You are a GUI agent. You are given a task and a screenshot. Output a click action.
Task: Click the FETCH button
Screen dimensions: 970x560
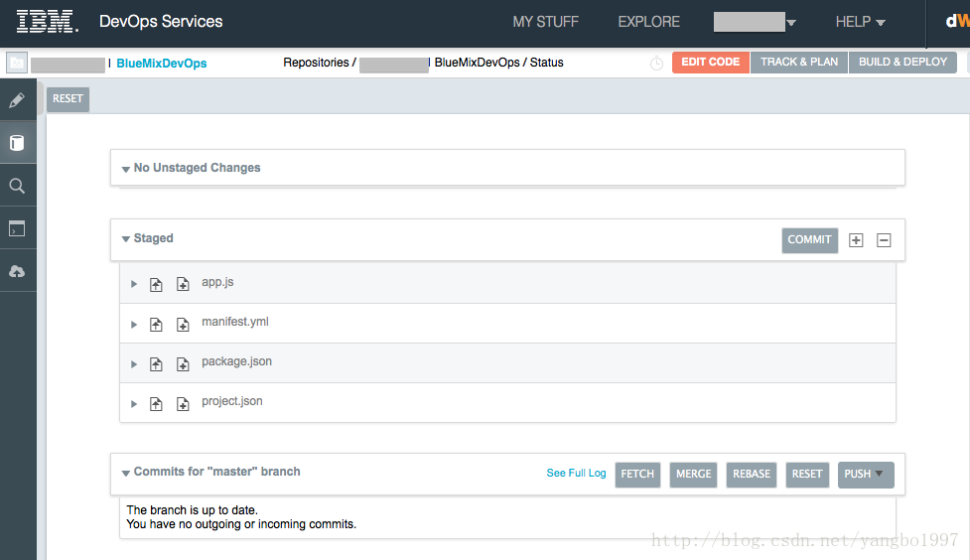637,475
